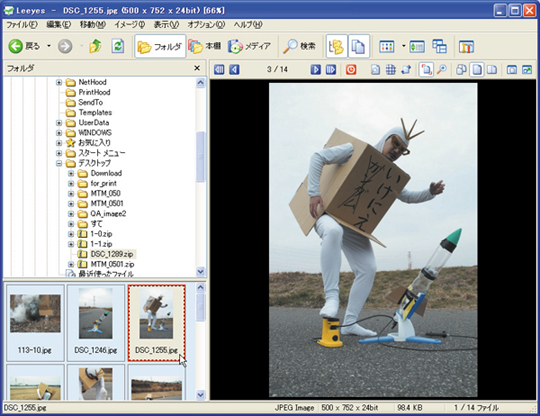Collapse the デスクトップ folder node

coord(59,163)
